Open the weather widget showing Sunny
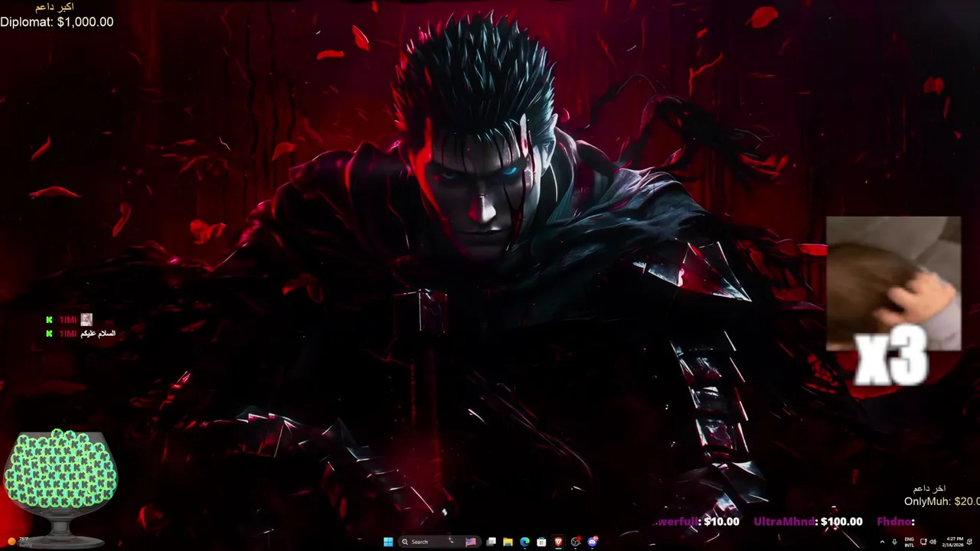The height and width of the screenshot is (551, 980). [x=21, y=542]
